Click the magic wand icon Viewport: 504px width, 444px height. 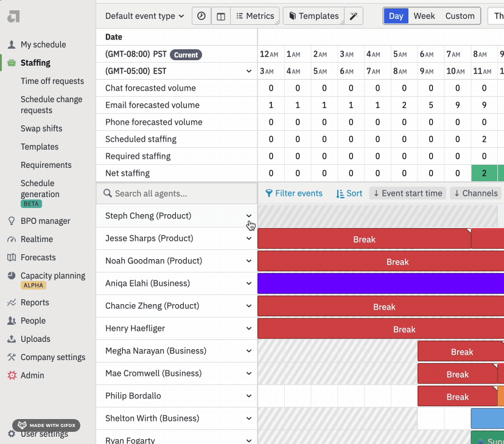(354, 16)
